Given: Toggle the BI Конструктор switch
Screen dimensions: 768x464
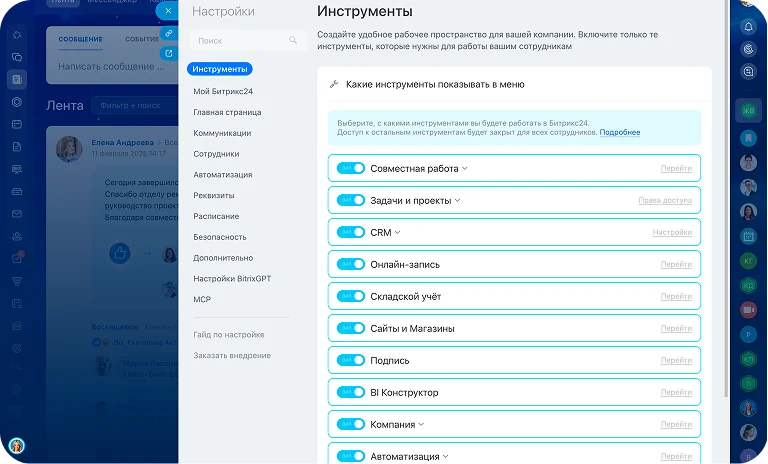Looking at the screenshot, I should (x=351, y=392).
